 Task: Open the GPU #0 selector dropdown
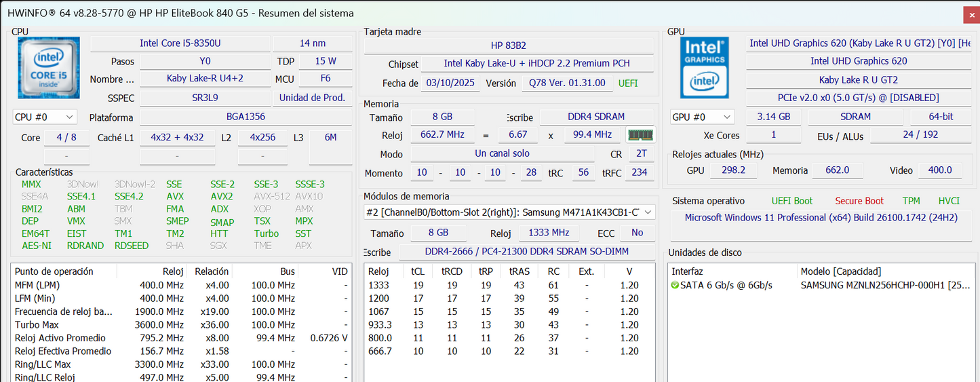click(703, 117)
